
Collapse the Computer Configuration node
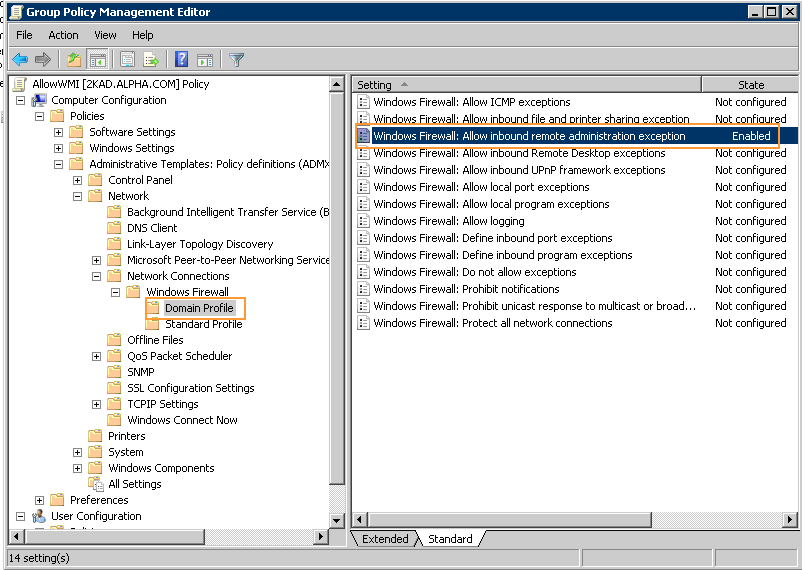click(21, 100)
